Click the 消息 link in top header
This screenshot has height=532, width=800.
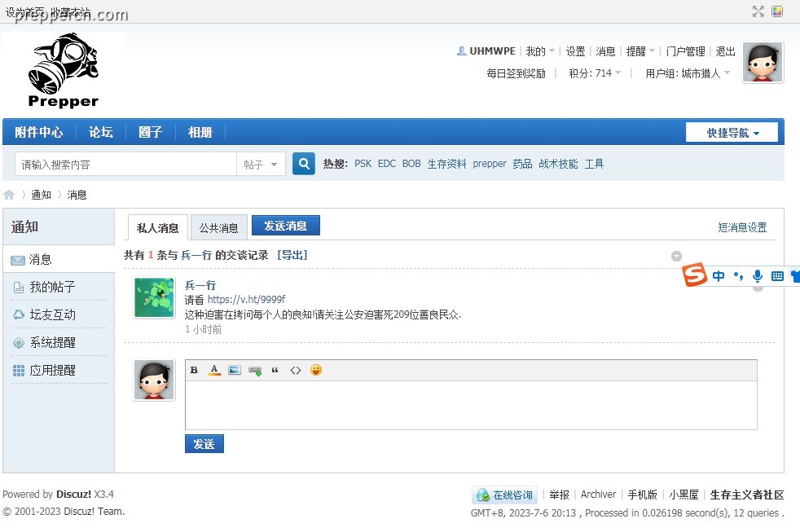[x=605, y=51]
